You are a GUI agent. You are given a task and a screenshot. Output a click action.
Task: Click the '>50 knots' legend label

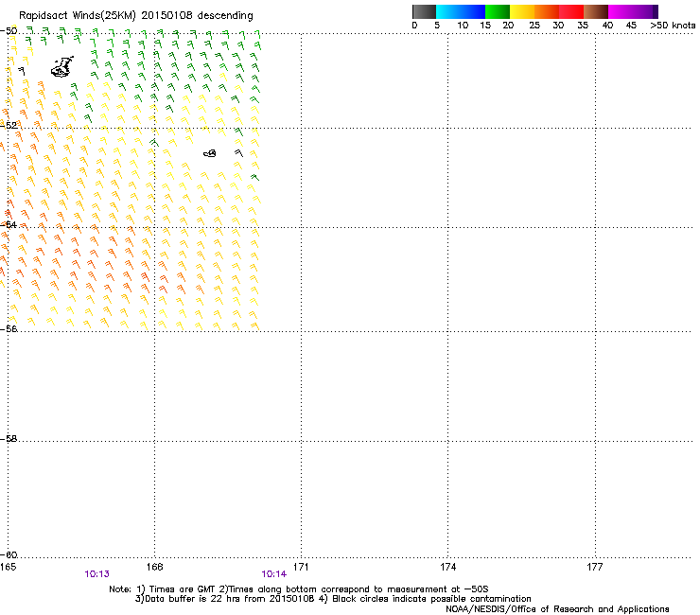click(x=673, y=25)
